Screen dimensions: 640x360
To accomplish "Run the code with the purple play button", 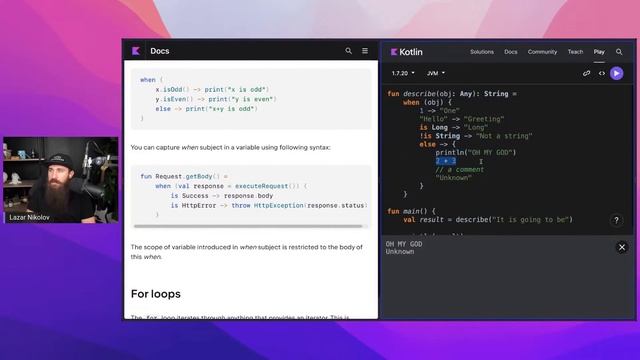I will tap(617, 73).
